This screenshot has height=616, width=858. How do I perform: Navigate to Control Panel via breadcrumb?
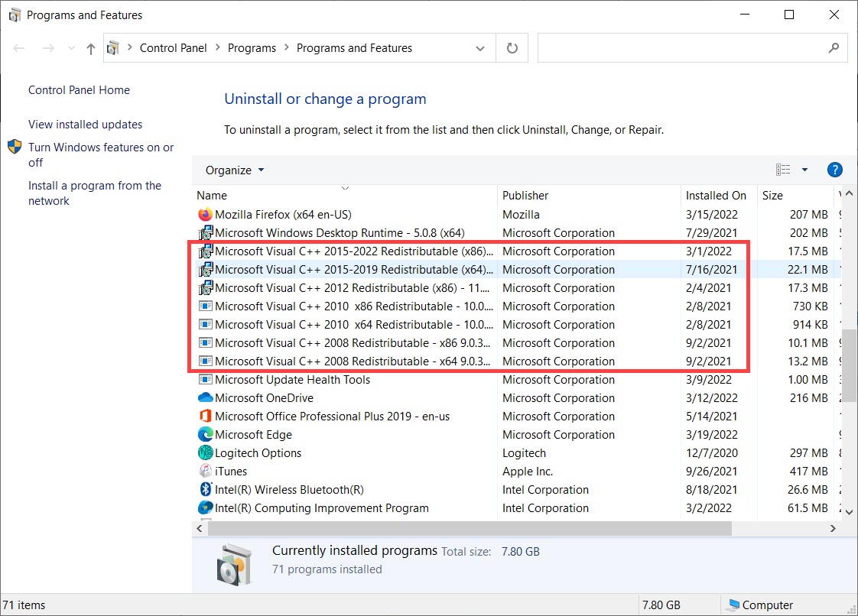174,47
